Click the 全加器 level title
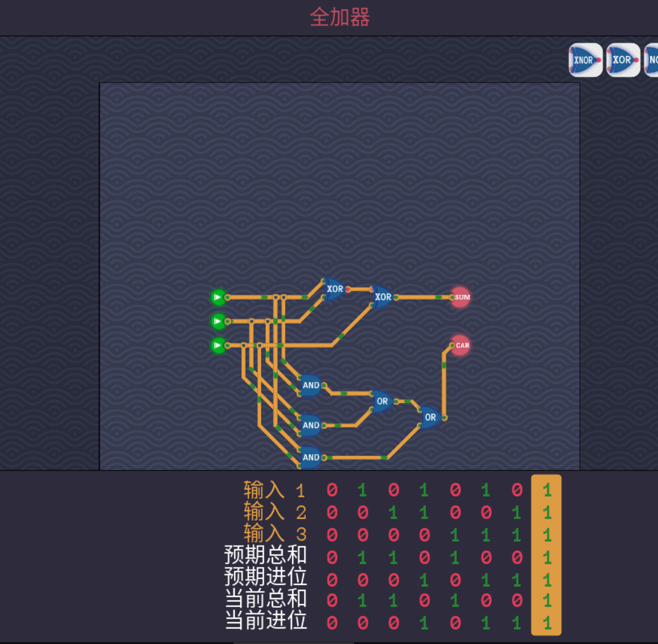Viewport: 658px width, 644px height. click(x=340, y=18)
